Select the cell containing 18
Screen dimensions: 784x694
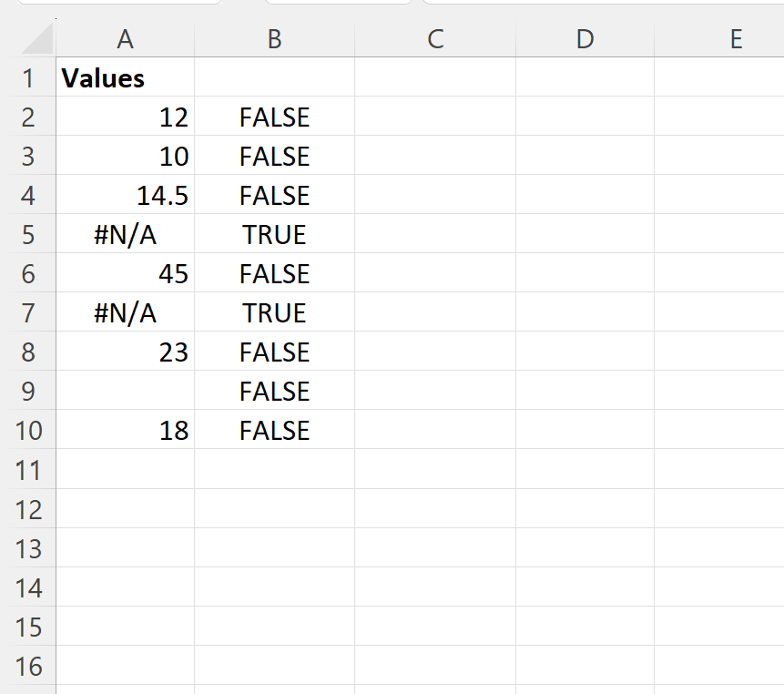(x=125, y=430)
